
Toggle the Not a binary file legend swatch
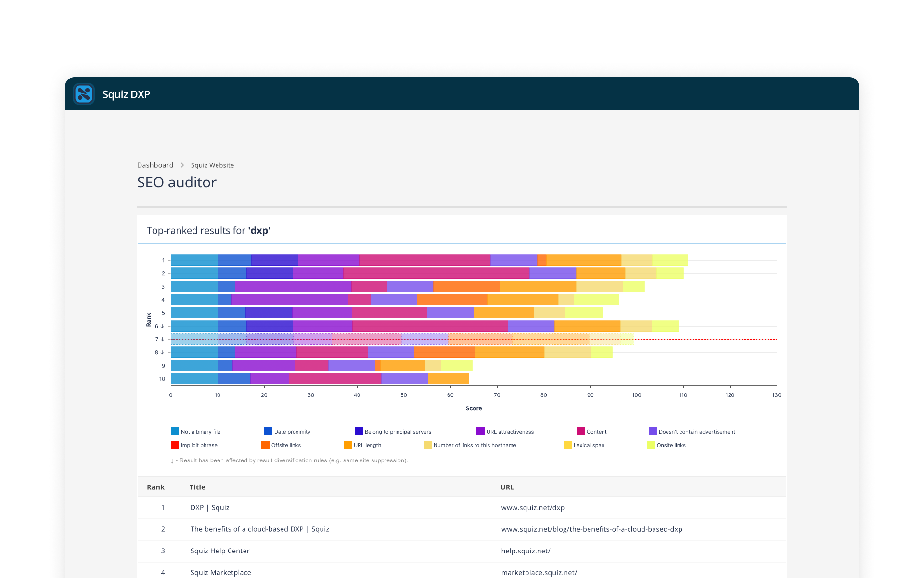click(175, 432)
